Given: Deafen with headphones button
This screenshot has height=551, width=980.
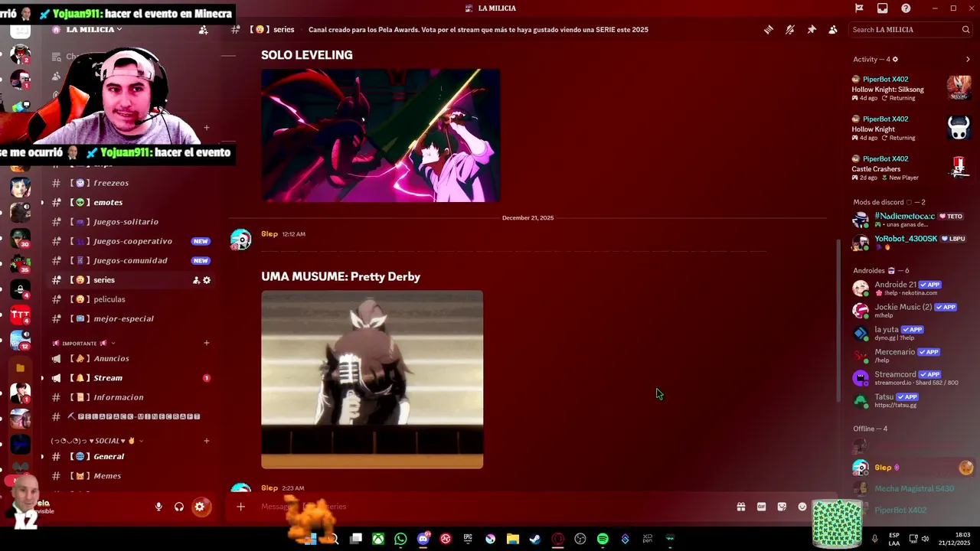Looking at the screenshot, I should (x=179, y=507).
